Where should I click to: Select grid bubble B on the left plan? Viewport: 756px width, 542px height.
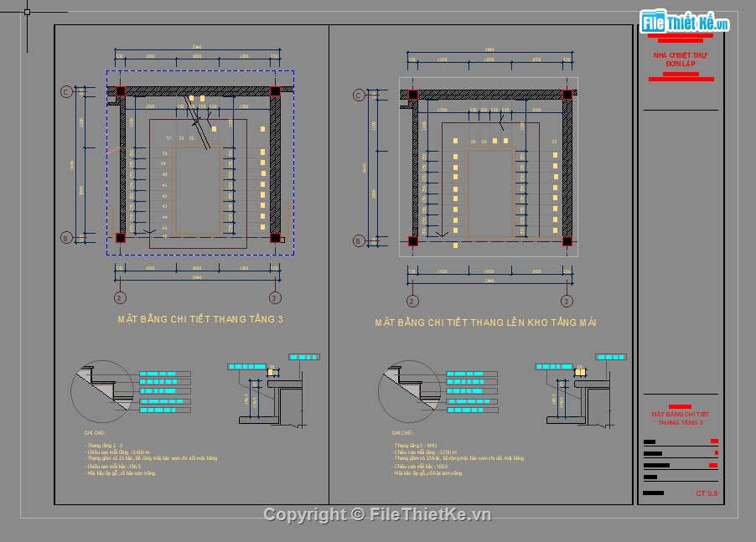pyautogui.click(x=66, y=238)
